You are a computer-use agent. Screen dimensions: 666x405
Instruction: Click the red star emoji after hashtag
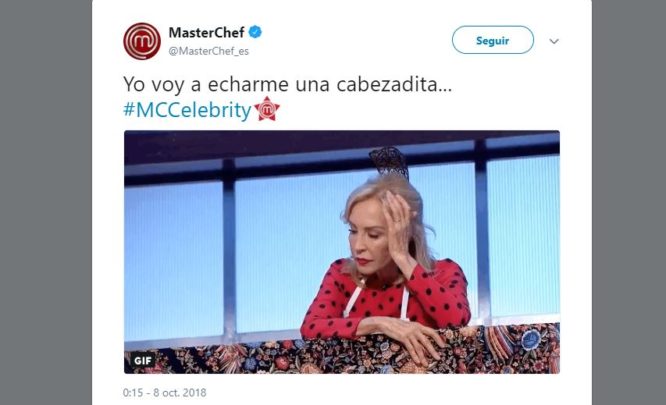click(267, 109)
